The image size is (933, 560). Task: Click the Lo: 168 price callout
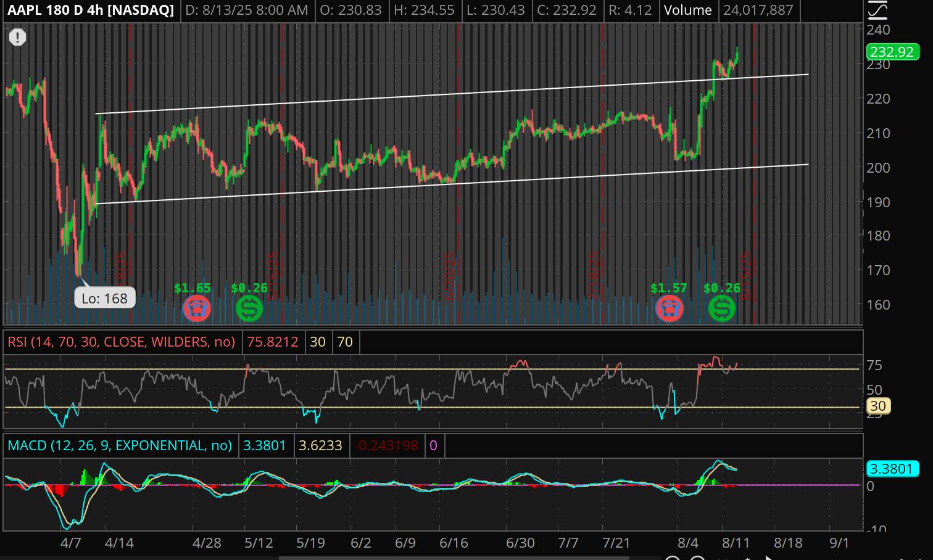[104, 299]
